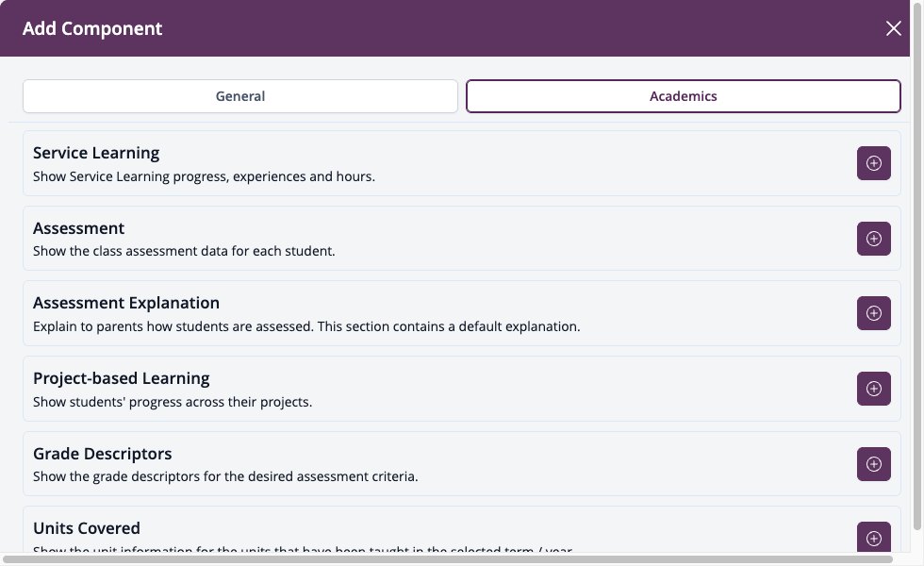Screen dimensions: 924x566
Task: Select the Service Learning heading
Action: pos(96,153)
